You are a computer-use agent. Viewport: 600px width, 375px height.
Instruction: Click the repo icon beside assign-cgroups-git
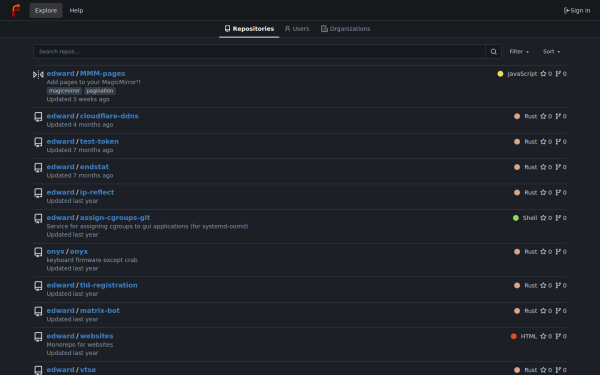38,218
